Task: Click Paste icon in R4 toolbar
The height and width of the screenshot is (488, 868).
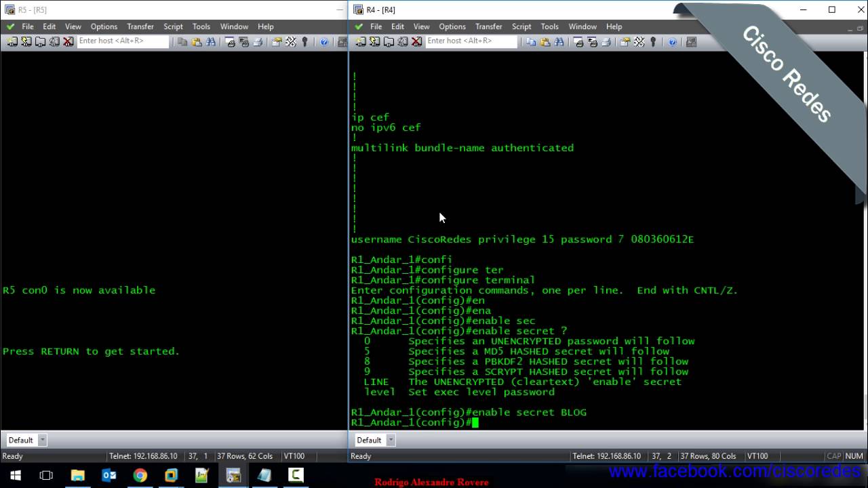Action: [x=545, y=41]
